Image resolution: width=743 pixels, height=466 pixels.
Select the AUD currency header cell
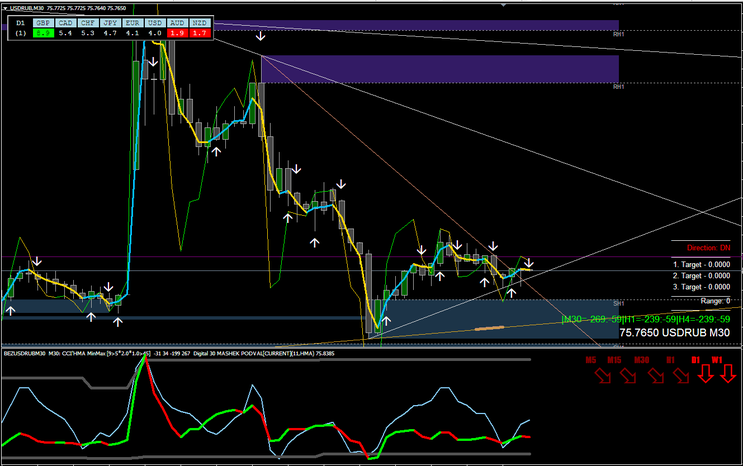tap(177, 23)
